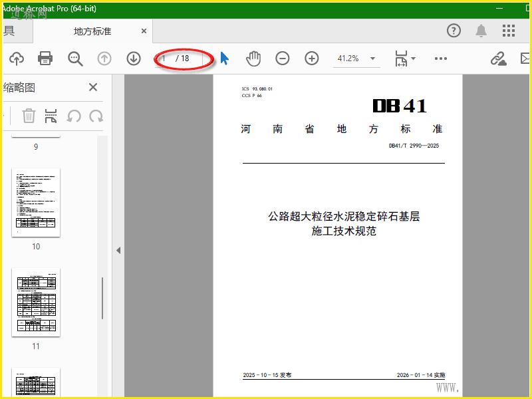Click the standard number DB41/T 2990—2025
532x399 pixels.
(414, 146)
